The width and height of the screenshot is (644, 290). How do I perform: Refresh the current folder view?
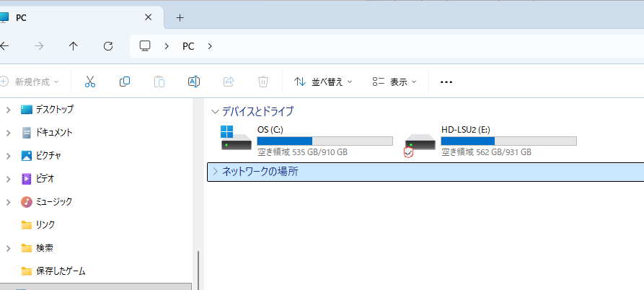click(x=108, y=46)
